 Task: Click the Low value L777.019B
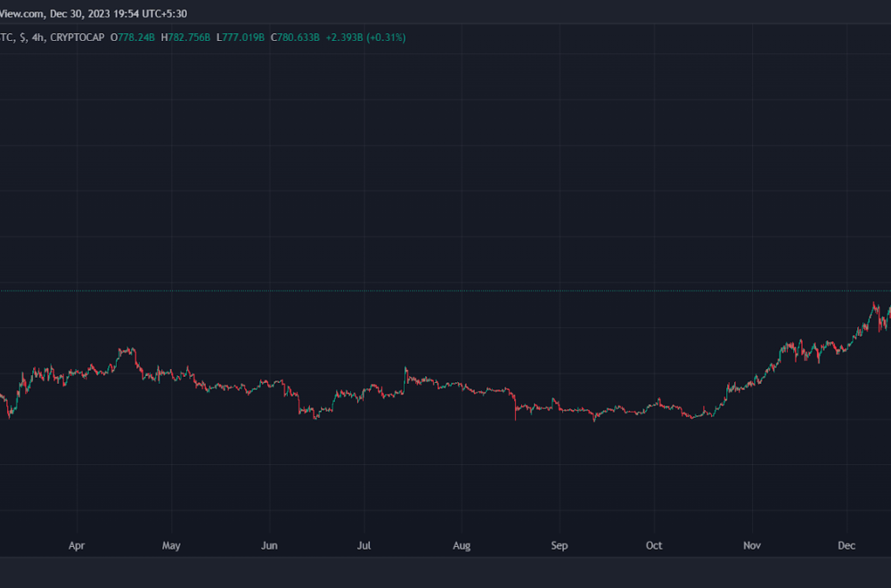[241, 37]
